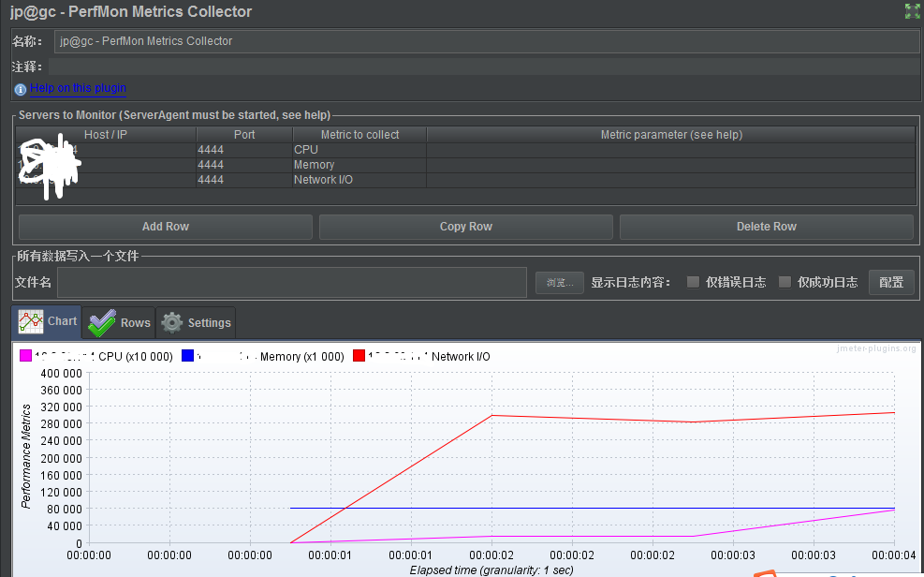
Task: Select the Network I/O metric cell
Action: tap(359, 180)
